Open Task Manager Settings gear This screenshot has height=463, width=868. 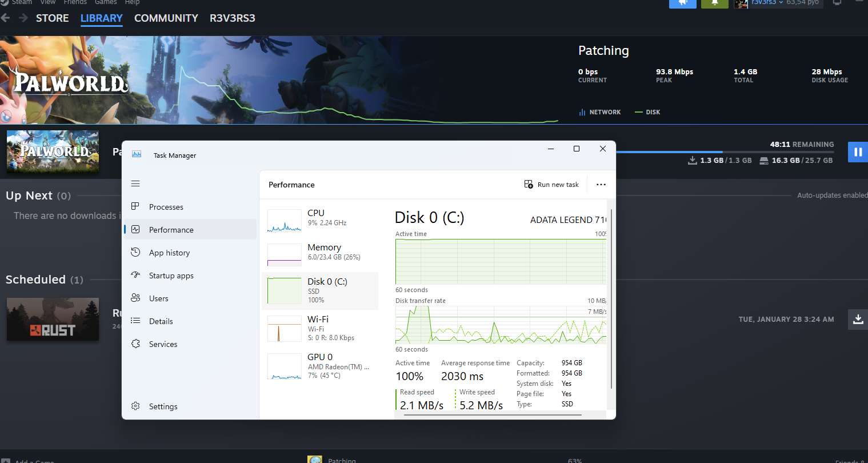click(x=135, y=406)
